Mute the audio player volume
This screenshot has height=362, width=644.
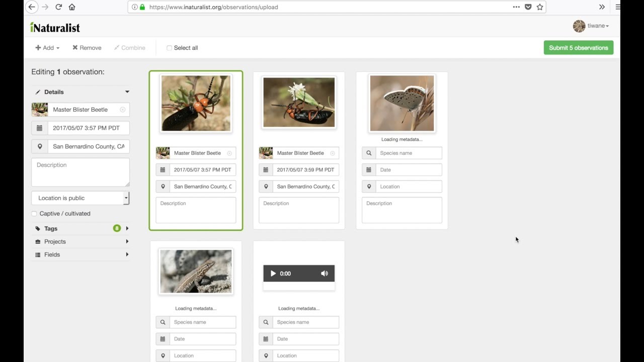(x=325, y=274)
